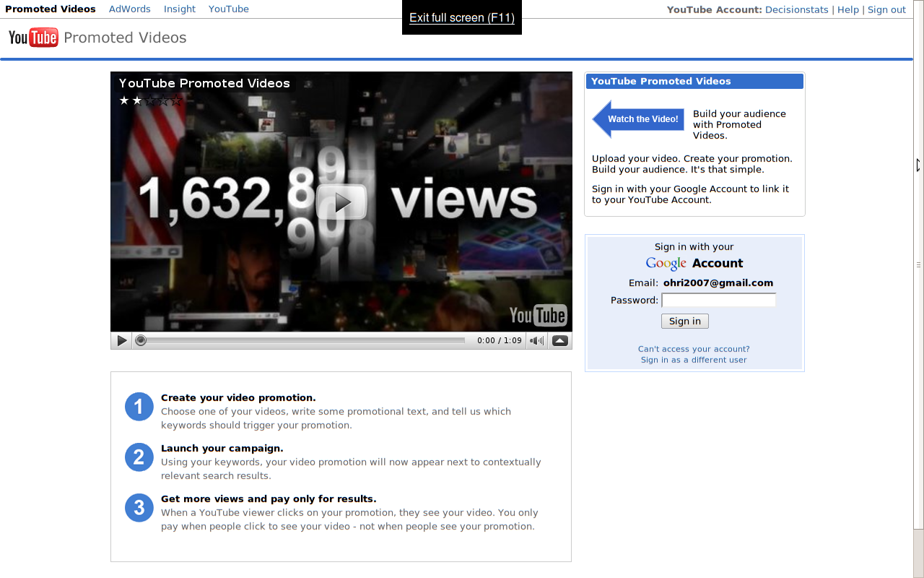Open Can't access your account link
Viewport: 924px width, 578px height.
coord(694,349)
